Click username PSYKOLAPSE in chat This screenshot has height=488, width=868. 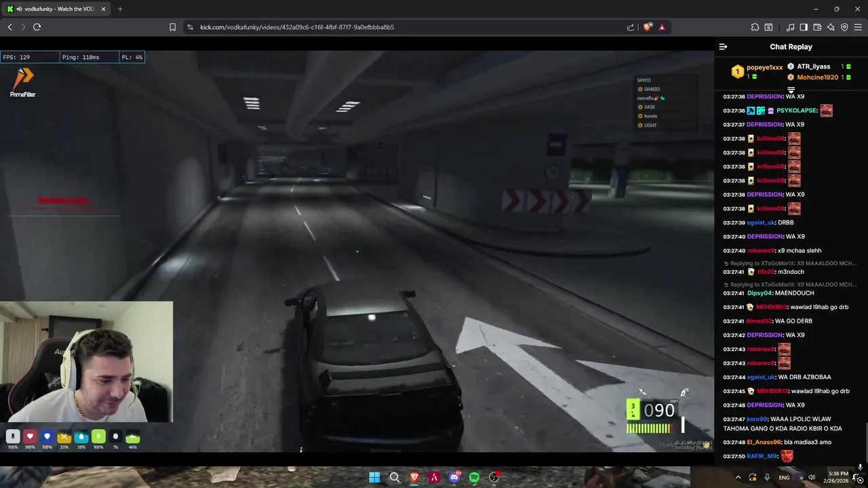coord(797,110)
